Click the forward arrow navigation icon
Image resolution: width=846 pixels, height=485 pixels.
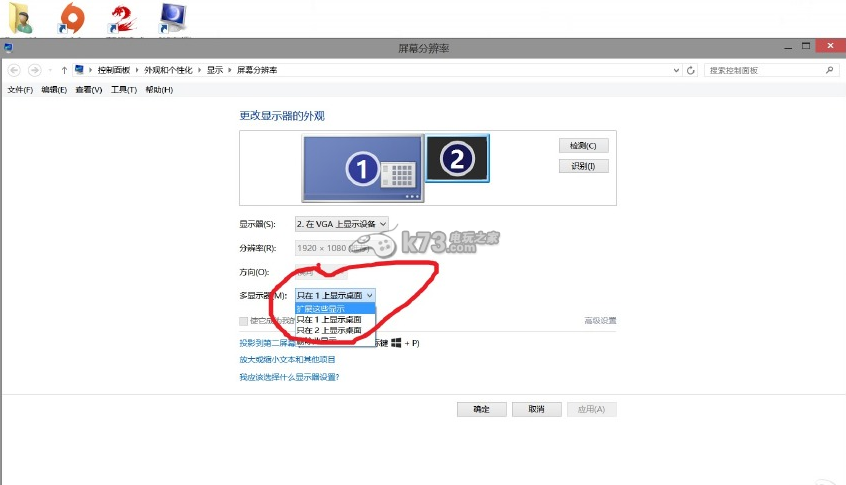36,70
